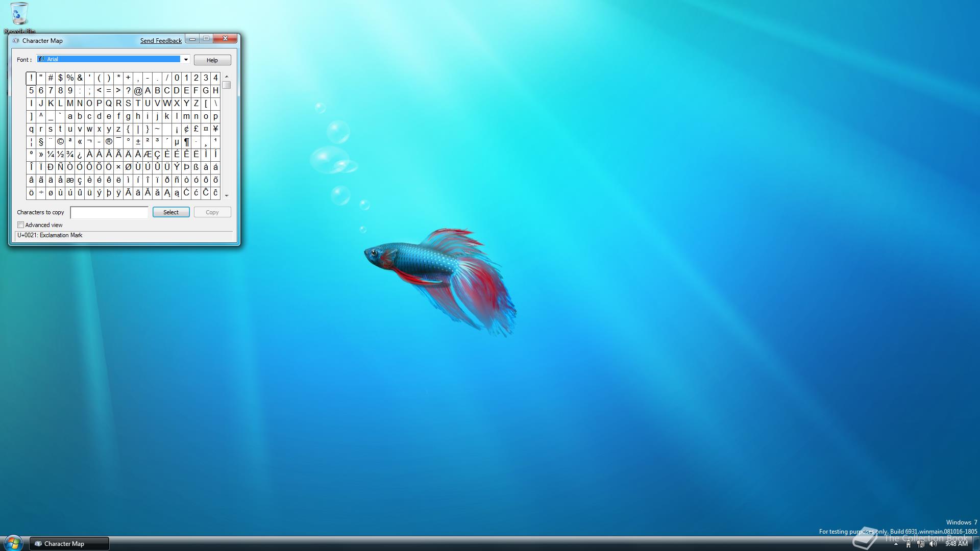The width and height of the screenshot is (980, 551).
Task: Select the ® registered trademark symbol
Action: pos(109,142)
